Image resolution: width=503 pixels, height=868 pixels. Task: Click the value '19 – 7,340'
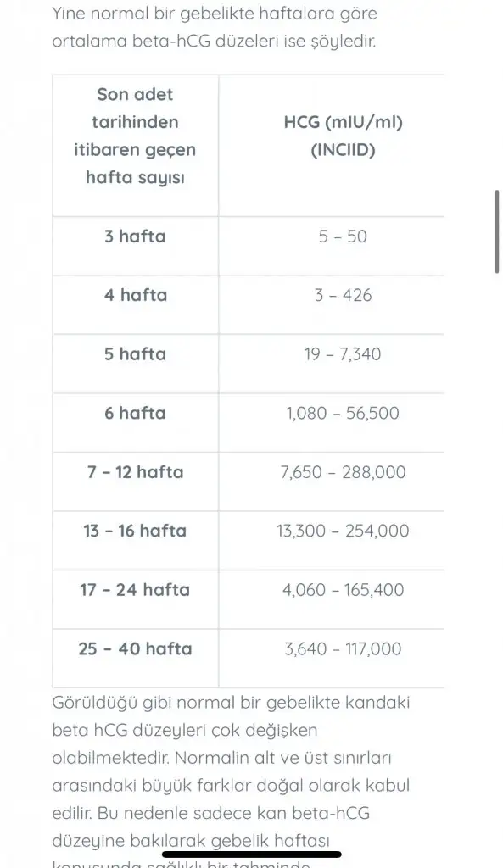click(343, 354)
